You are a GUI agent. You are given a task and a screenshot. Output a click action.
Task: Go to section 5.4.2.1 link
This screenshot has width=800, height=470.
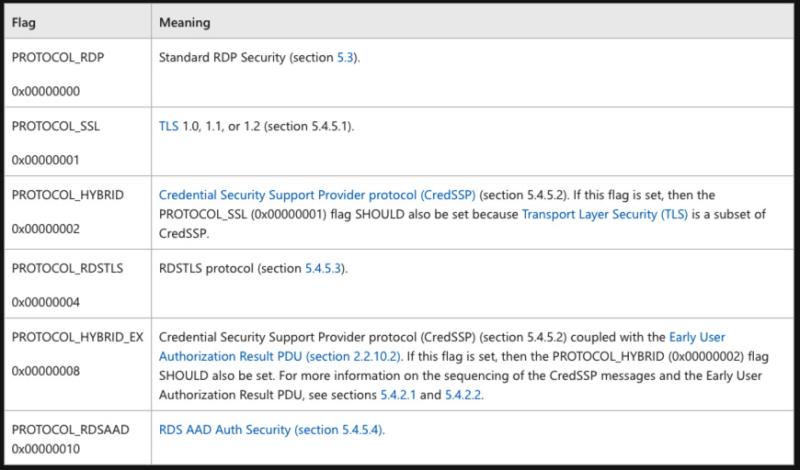[398, 395]
